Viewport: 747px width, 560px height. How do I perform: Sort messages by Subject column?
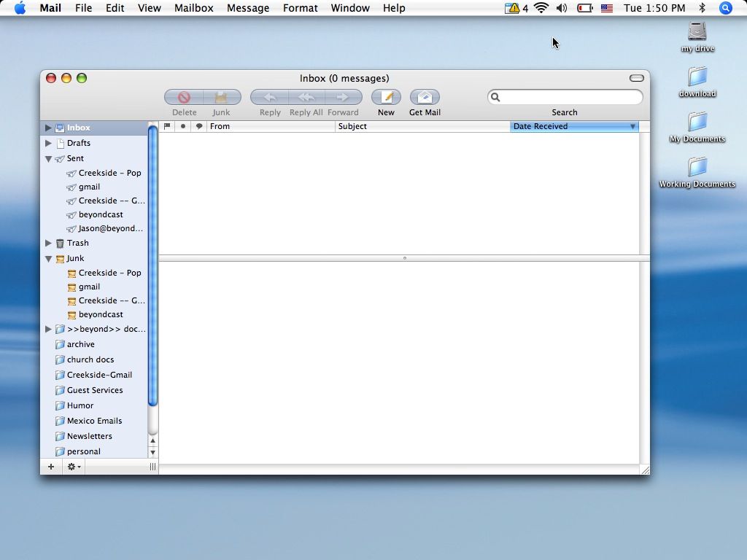click(x=422, y=126)
